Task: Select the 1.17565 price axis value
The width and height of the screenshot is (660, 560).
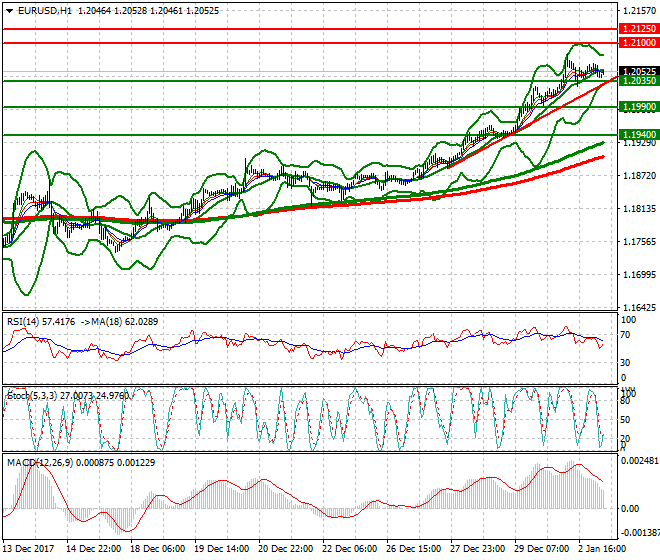Action: click(x=639, y=241)
